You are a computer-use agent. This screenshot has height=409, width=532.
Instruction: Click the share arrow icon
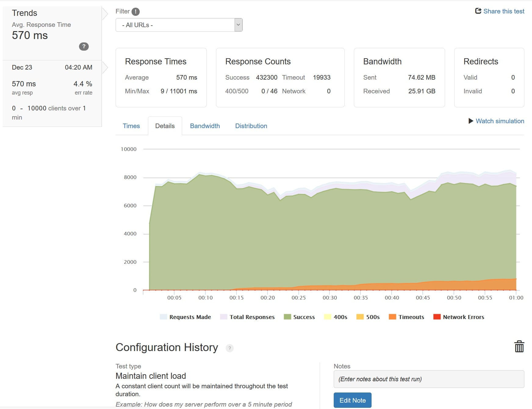pyautogui.click(x=478, y=11)
